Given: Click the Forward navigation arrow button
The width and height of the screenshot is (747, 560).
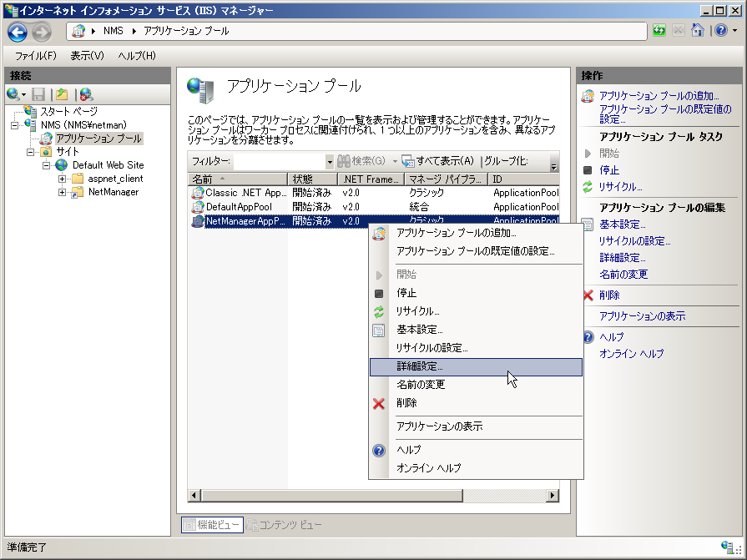Looking at the screenshot, I should pos(42,33).
